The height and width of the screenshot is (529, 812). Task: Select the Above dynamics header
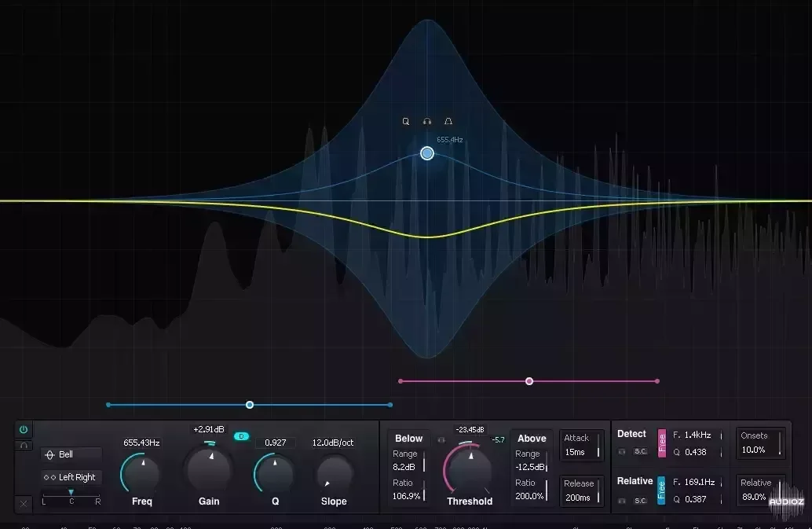coord(532,439)
